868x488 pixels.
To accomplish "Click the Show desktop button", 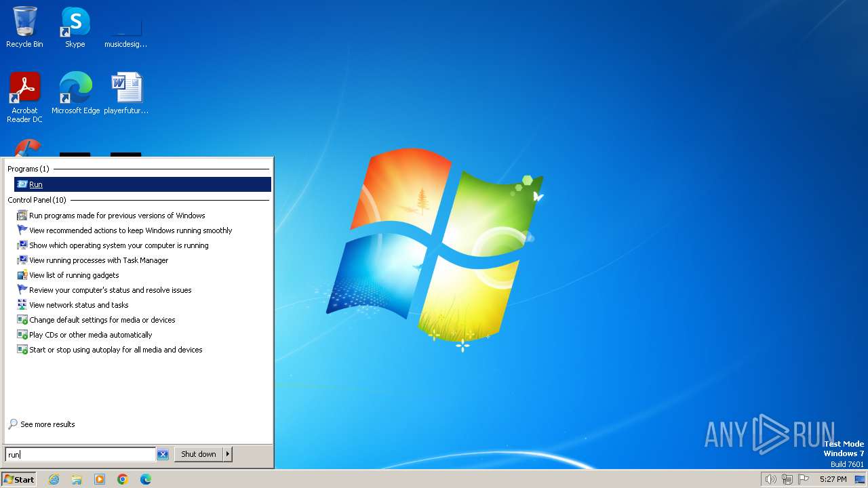I will 860,479.
